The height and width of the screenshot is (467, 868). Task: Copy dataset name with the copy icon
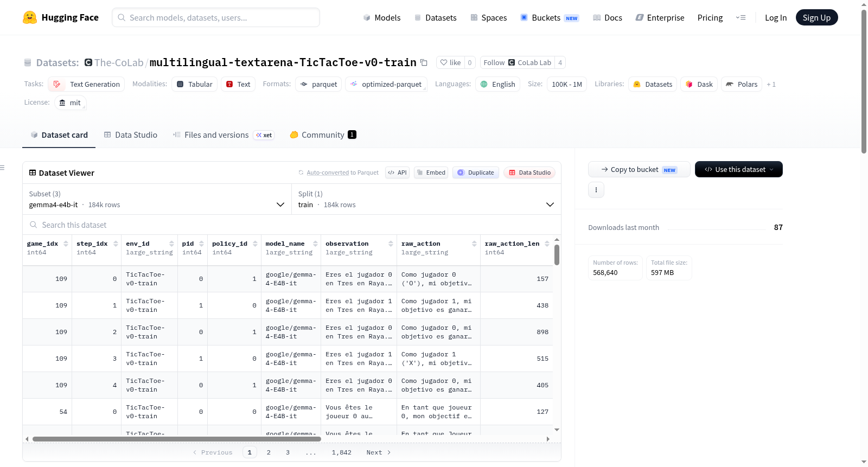[x=424, y=62]
